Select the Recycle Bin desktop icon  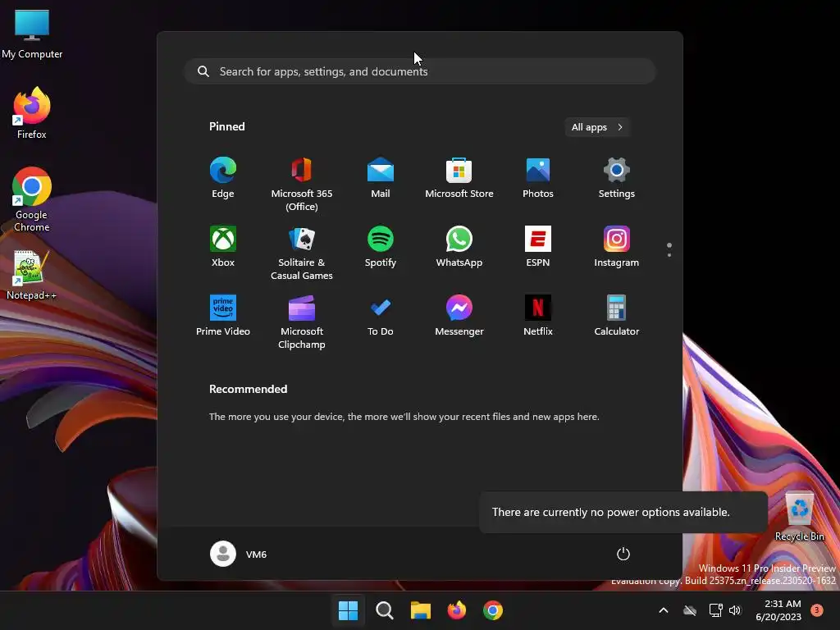click(799, 517)
